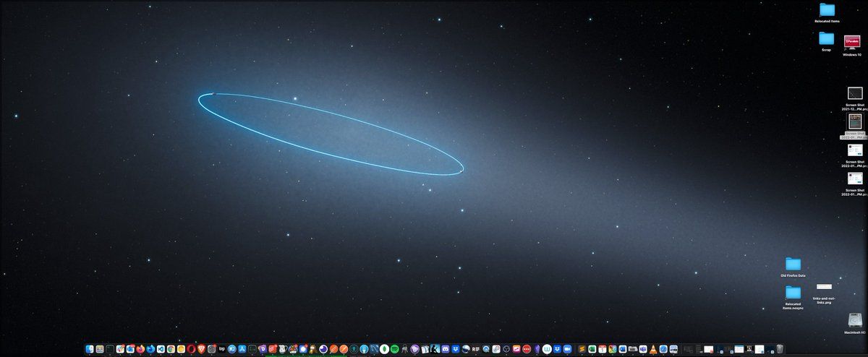This screenshot has height=357, width=868.
Task: Open Microsoft Excel from the dock
Action: click(592, 349)
